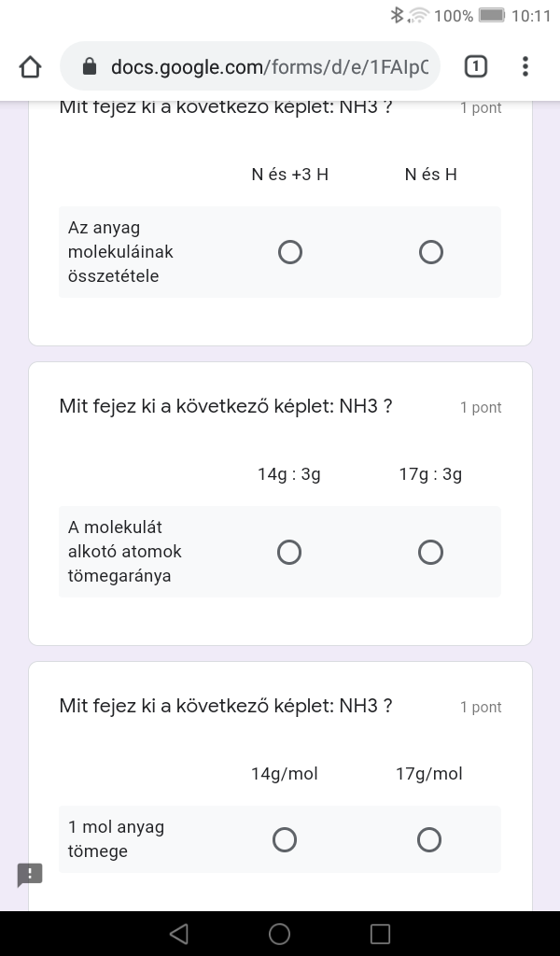Viewport: 560px width, 956px height.
Task: Click the docs.google.com address bar
Action: point(269,66)
